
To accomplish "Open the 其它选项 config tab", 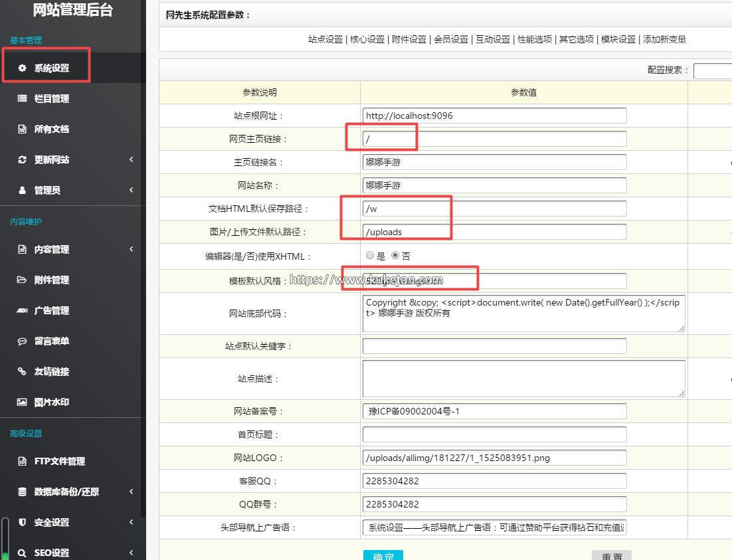I will [x=577, y=39].
